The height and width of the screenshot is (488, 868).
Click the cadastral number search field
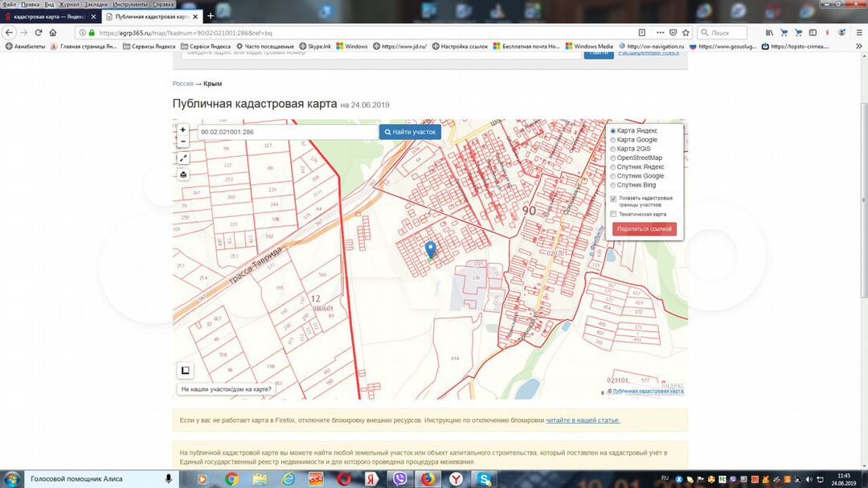point(287,132)
